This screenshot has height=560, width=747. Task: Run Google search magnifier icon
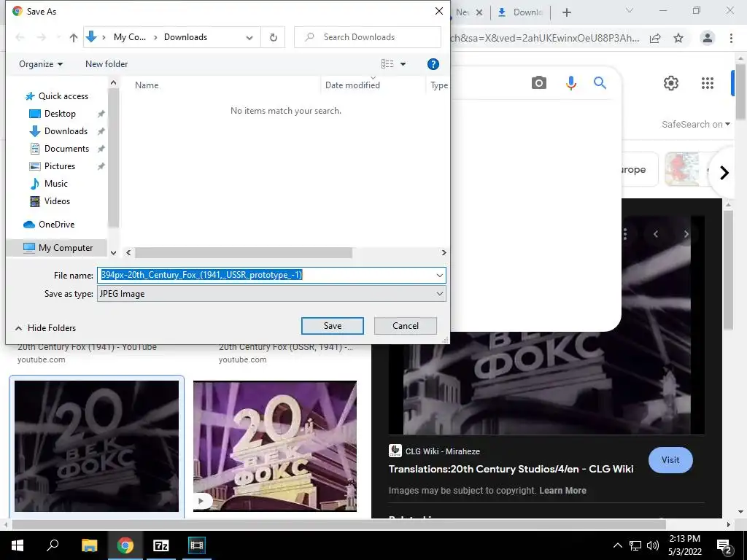point(600,83)
